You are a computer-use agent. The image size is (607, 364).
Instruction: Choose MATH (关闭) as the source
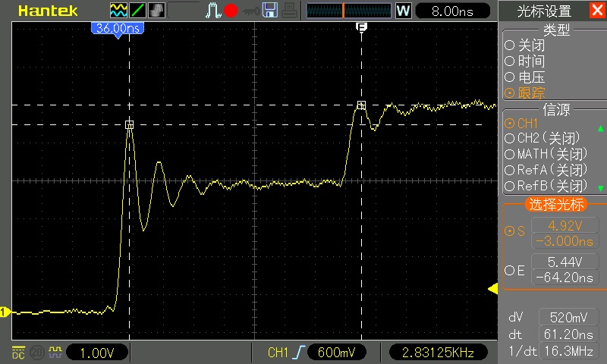tap(546, 154)
